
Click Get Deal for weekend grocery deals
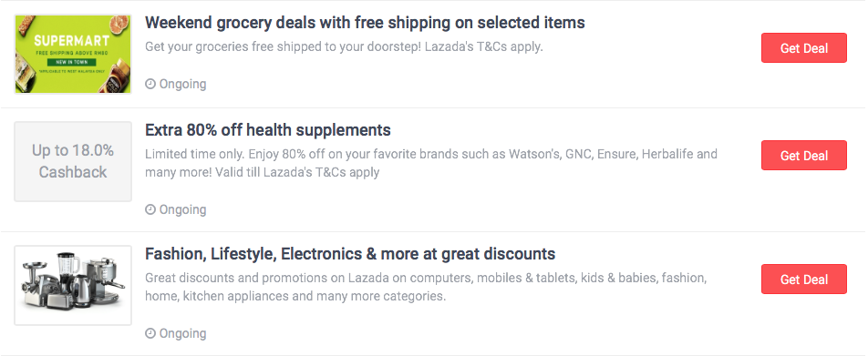coord(804,48)
